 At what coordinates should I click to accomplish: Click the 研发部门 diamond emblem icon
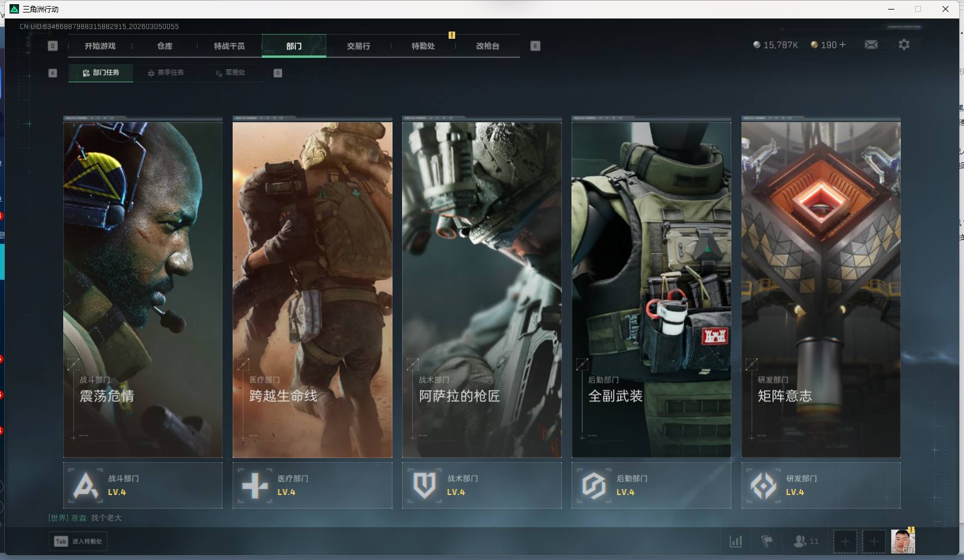[763, 485]
